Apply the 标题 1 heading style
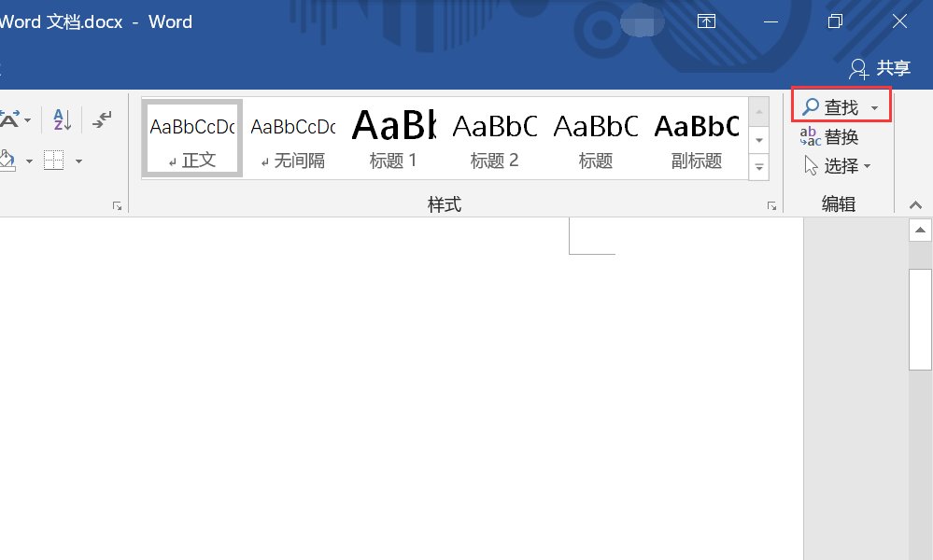933x560 pixels. pyautogui.click(x=393, y=138)
